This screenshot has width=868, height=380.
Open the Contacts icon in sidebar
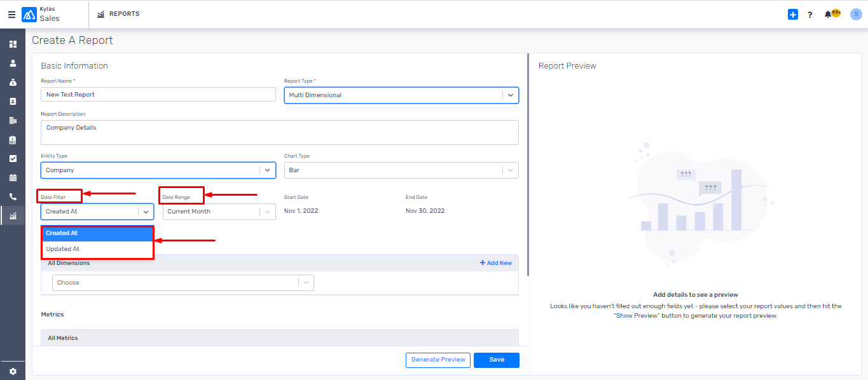pos(13,102)
